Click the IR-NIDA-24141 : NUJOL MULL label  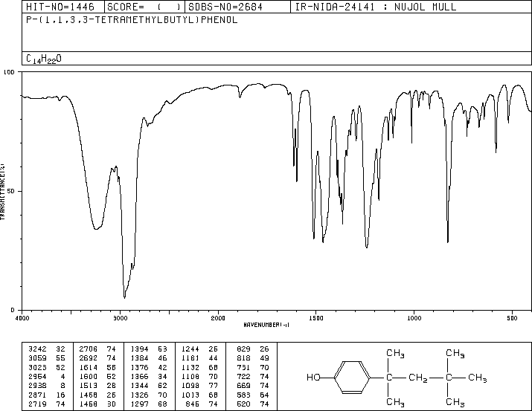(376, 7)
